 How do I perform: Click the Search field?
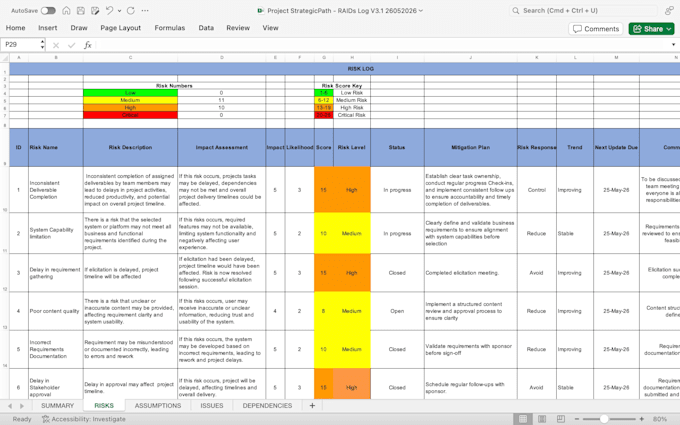[x=584, y=10]
